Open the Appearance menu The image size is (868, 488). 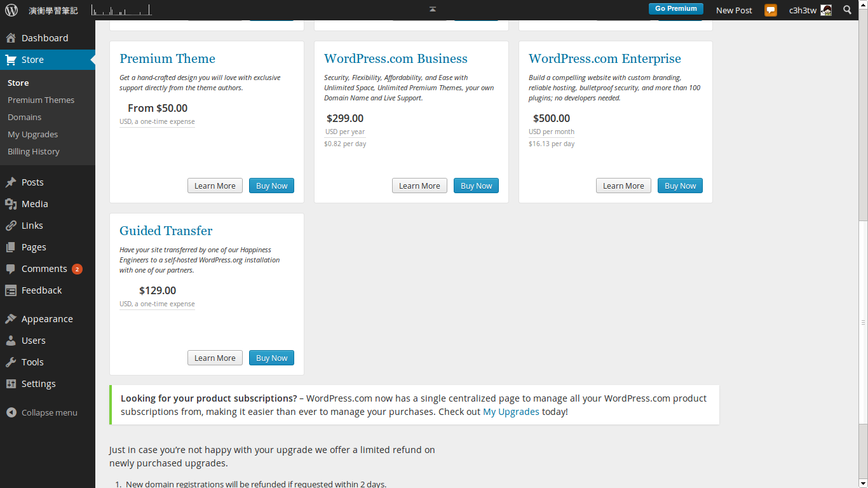tap(48, 319)
